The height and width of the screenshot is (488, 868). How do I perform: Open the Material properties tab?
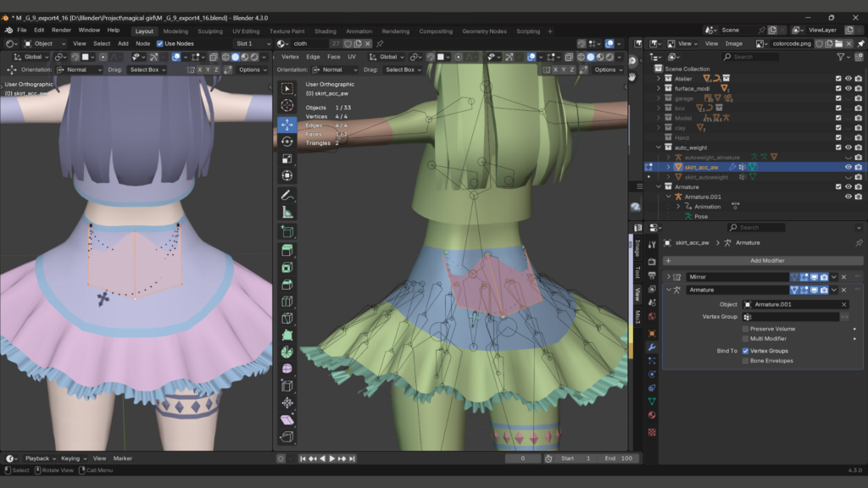click(x=652, y=415)
